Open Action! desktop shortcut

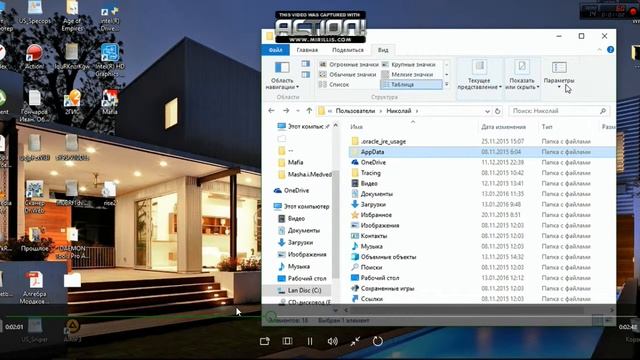35,57
